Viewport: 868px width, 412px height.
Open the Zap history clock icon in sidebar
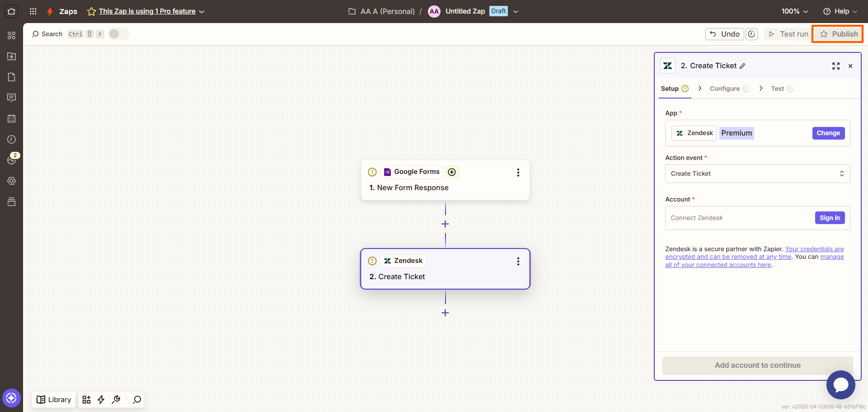point(12,139)
